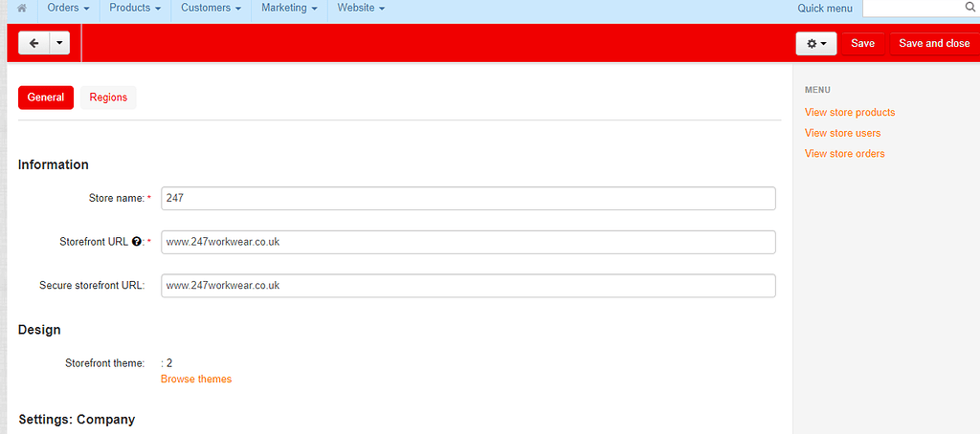
Task: Expand the Marketing dropdown menu
Action: click(x=289, y=9)
